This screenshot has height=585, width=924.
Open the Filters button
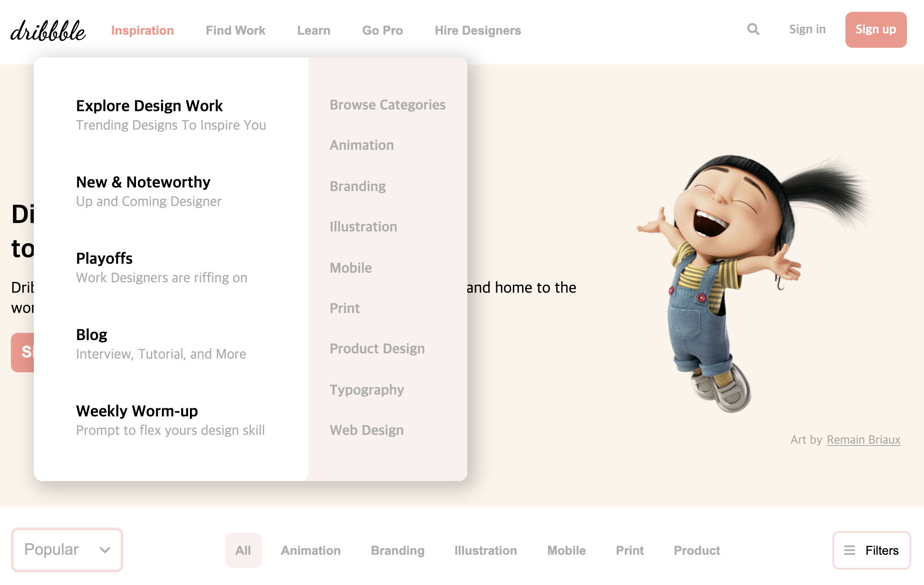pyautogui.click(x=871, y=550)
